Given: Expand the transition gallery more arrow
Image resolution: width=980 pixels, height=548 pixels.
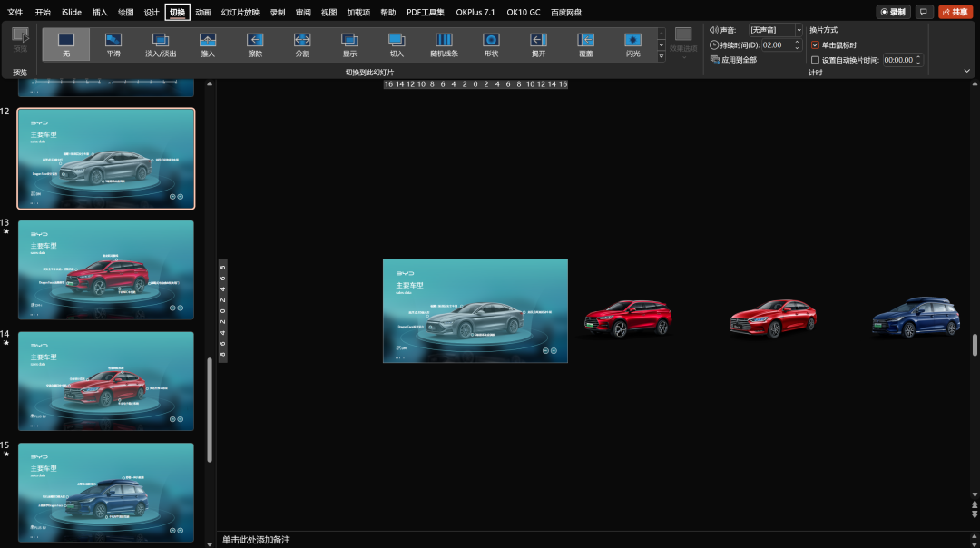Looking at the screenshot, I should pyautogui.click(x=661, y=56).
